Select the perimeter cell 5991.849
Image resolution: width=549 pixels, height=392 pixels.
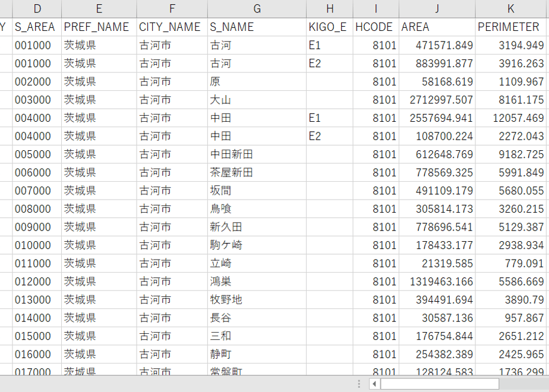coord(511,173)
